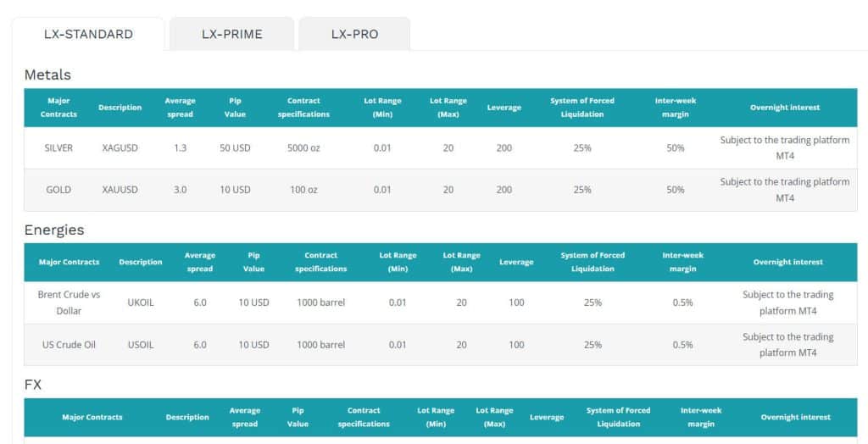Image resolution: width=868 pixels, height=444 pixels.
Task: Select the GOLD contract row cell
Action: [x=58, y=189]
